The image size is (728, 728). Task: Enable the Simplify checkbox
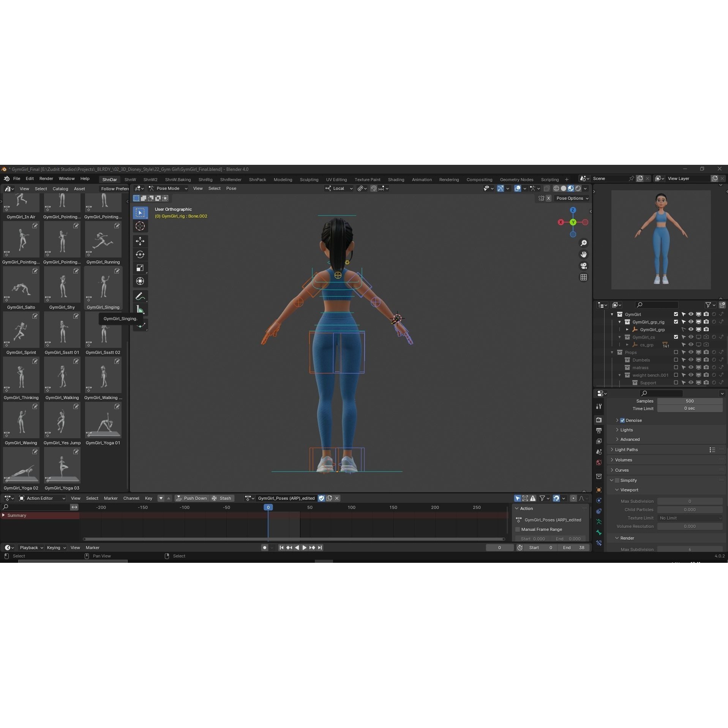pos(617,480)
